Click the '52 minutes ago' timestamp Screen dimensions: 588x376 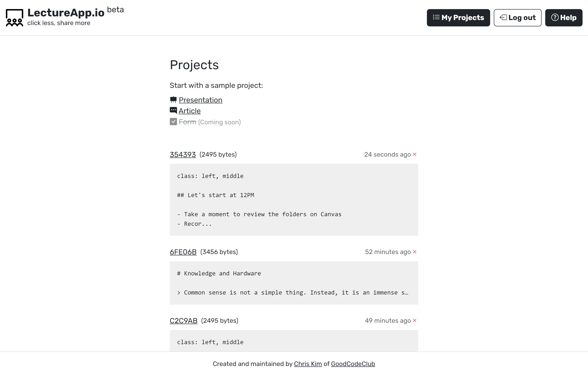pos(388,252)
